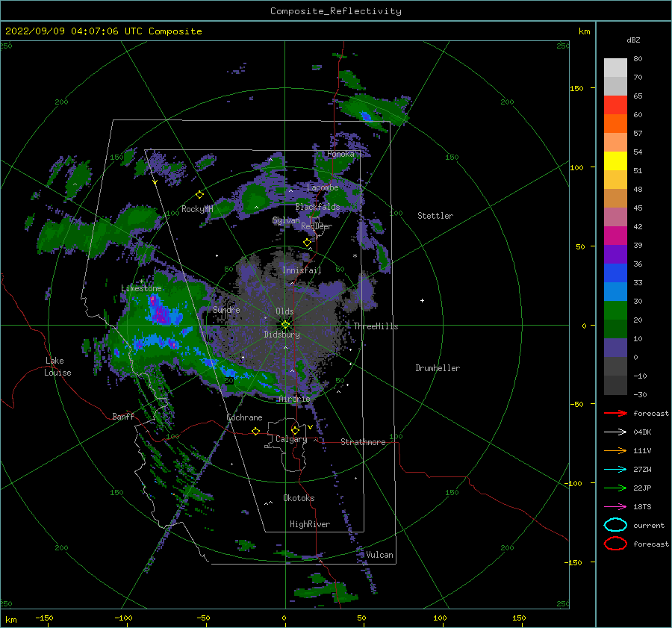Click the Lacombe label on the map

(323, 187)
